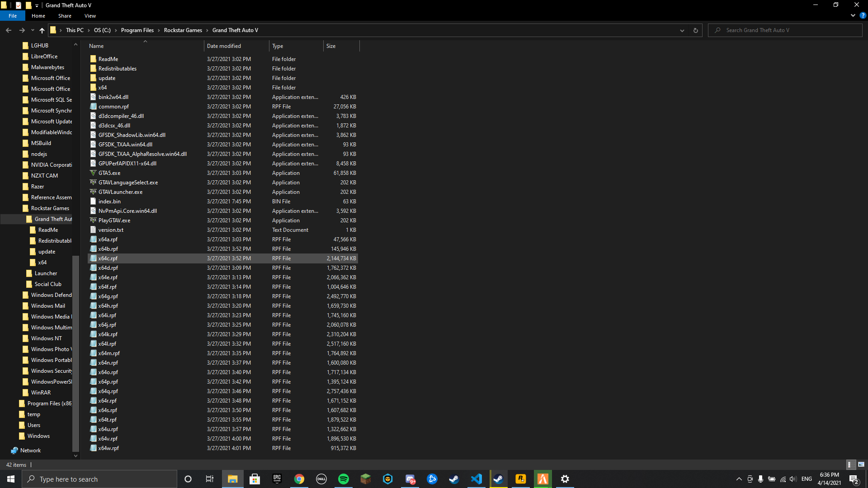
Task: Open Settings gear in the taskbar
Action: pos(565,479)
